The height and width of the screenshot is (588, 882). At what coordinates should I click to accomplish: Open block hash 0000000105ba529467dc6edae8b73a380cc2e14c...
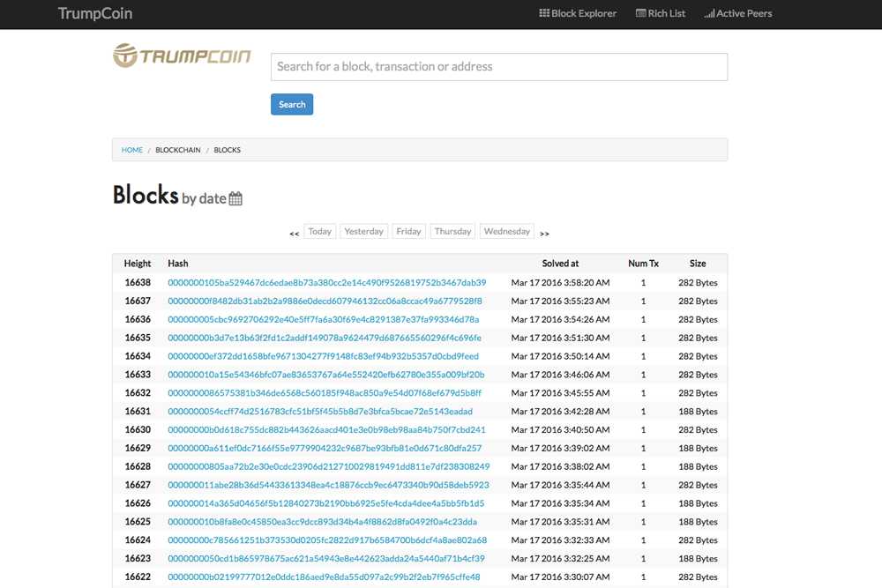pos(327,283)
